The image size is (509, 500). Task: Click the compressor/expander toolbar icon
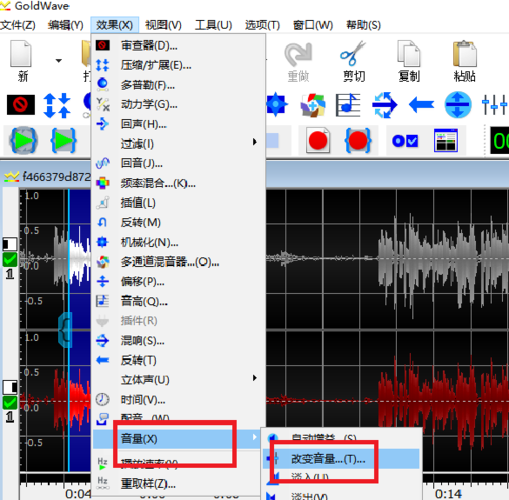[57, 105]
